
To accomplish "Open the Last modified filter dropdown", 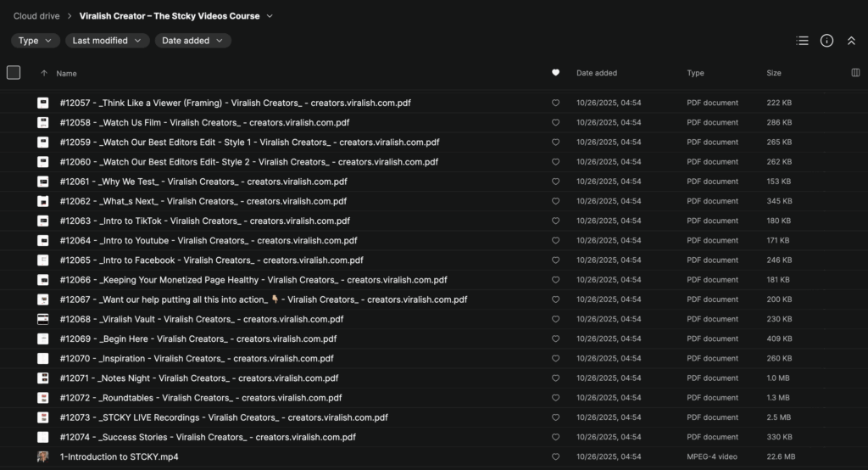I will pyautogui.click(x=108, y=41).
